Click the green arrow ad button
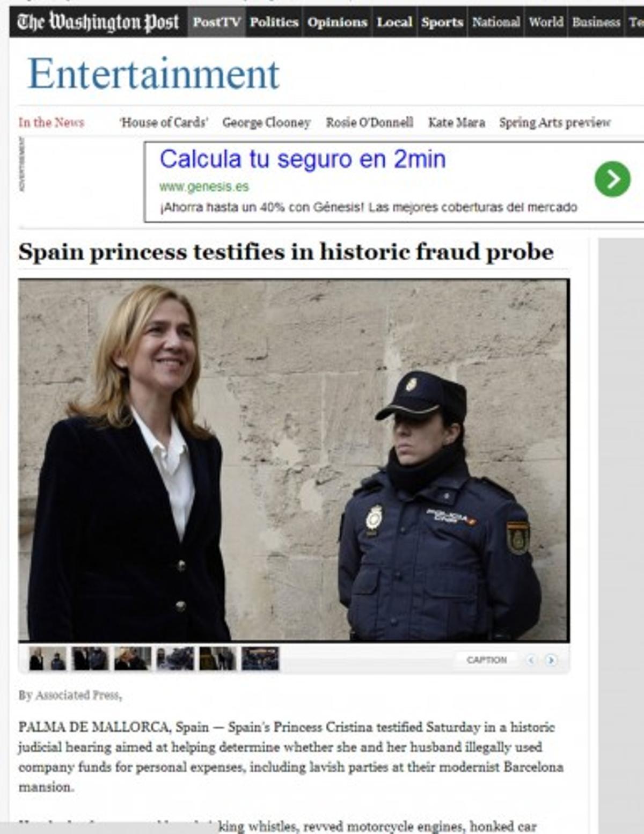The height and width of the screenshot is (834, 644). tap(612, 179)
